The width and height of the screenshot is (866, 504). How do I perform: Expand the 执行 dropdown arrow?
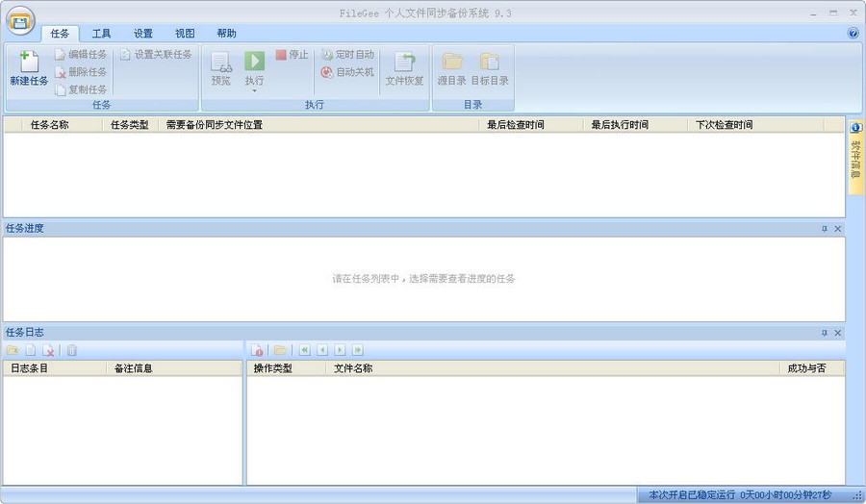tap(255, 90)
